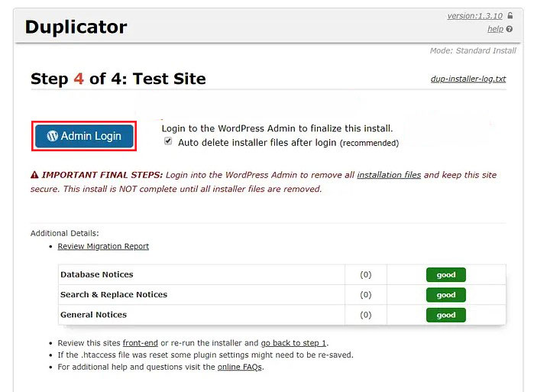Open the site front-end link
Image resolution: width=534 pixels, height=392 pixels.
coord(141,343)
